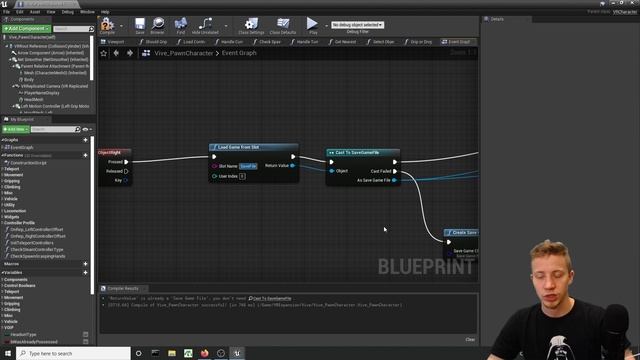The image size is (640, 360).
Task: Click Windows taskbar search box
Action: [73, 353]
